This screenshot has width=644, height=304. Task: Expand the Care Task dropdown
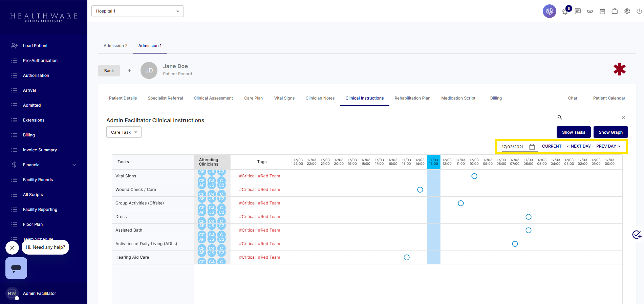124,132
